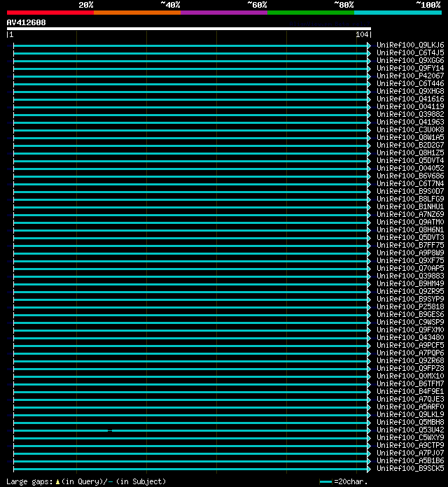The image size is (448, 487).
Task: Open the UniRef100_Q53U42 subject
Action: [410, 430]
